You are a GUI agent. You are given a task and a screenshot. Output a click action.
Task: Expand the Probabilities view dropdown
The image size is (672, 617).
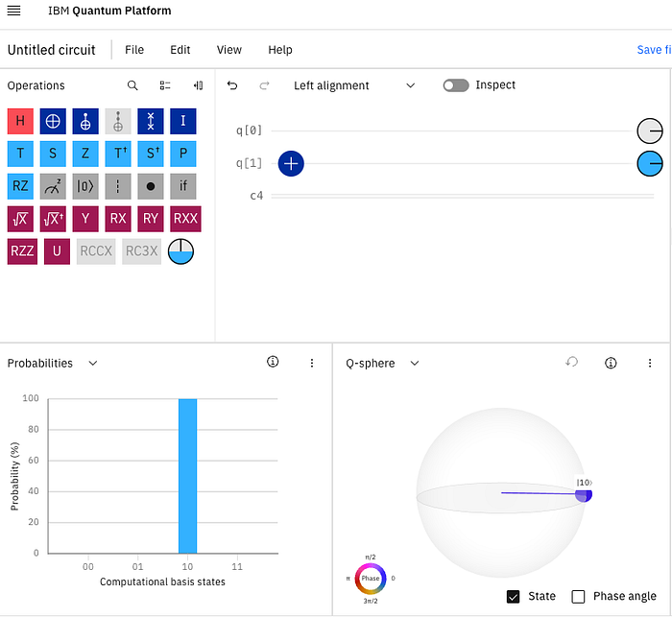coord(92,364)
